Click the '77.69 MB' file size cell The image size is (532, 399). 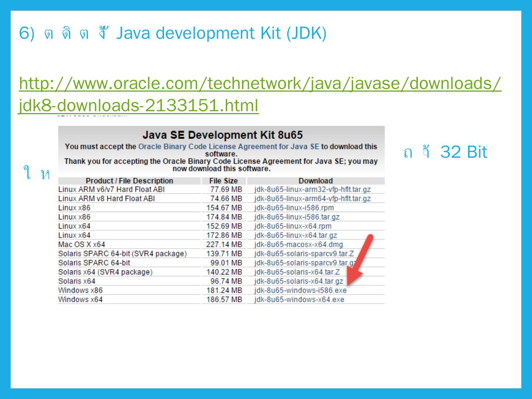[x=226, y=190]
